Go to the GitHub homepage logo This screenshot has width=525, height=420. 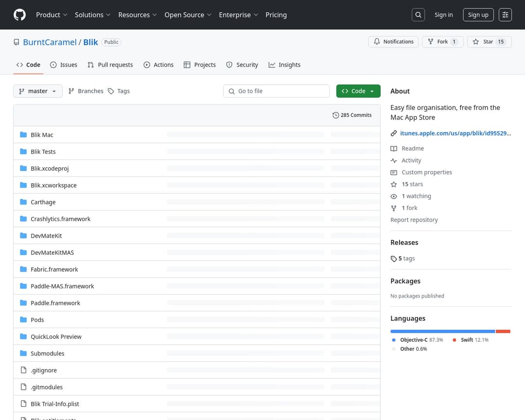pos(19,15)
